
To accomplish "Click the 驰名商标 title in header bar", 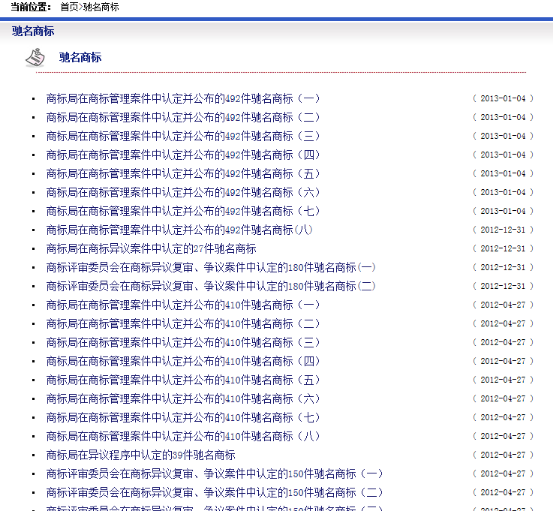I will point(33,31).
